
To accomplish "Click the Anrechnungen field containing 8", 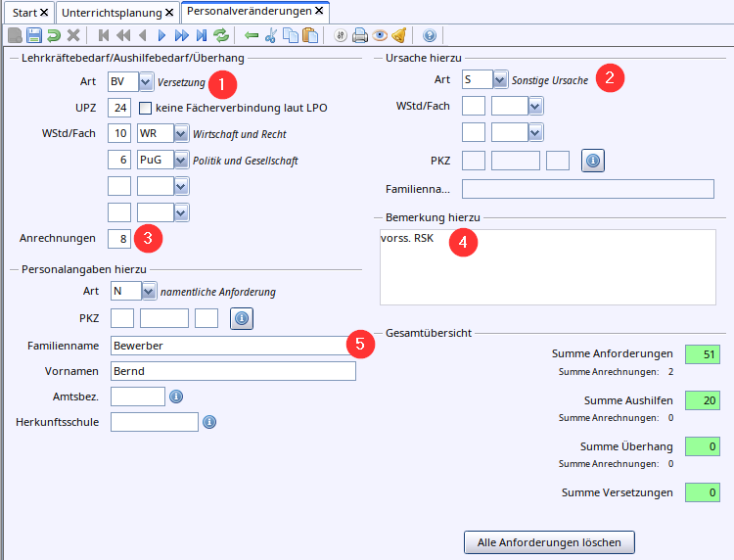I will click(x=119, y=239).
